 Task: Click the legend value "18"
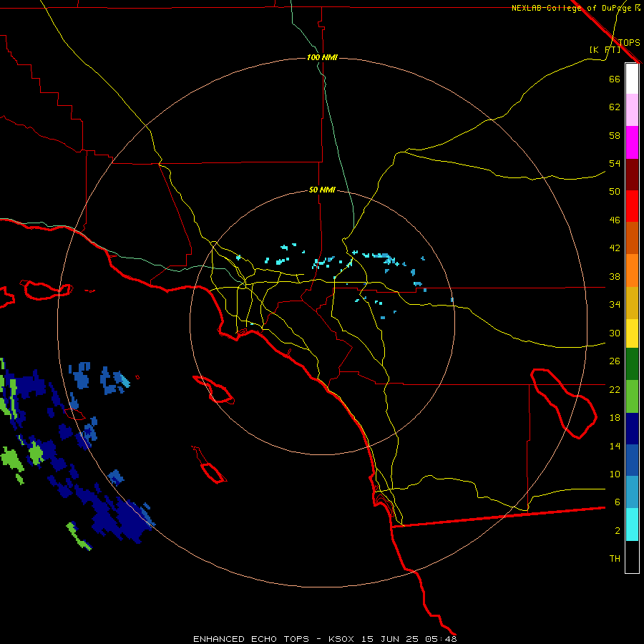[x=615, y=418]
